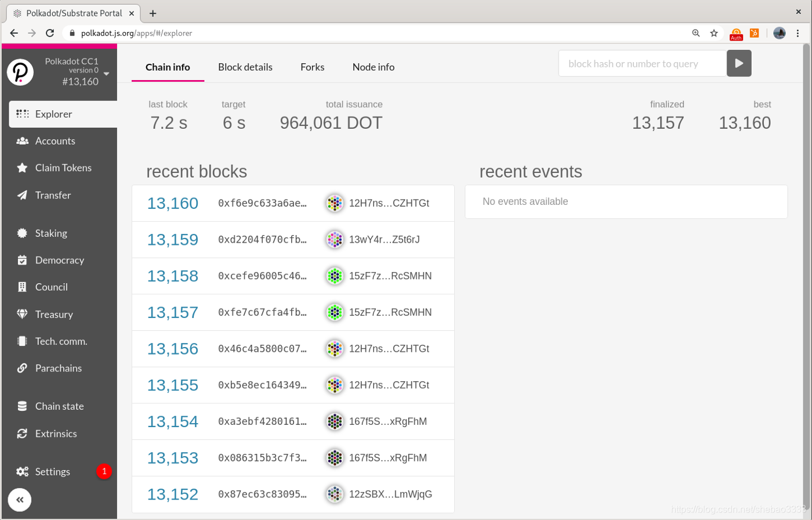Submit block query with play button

(739, 63)
